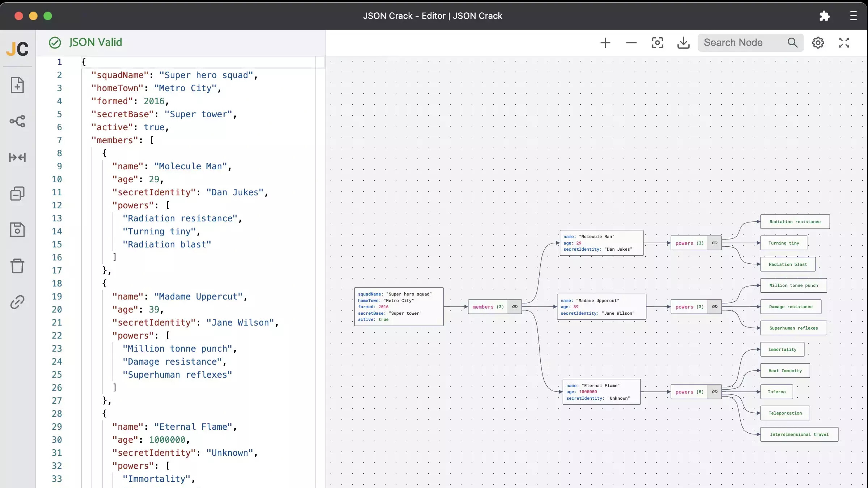The width and height of the screenshot is (868, 488).
Task: Open the share link icon
Action: tap(17, 302)
